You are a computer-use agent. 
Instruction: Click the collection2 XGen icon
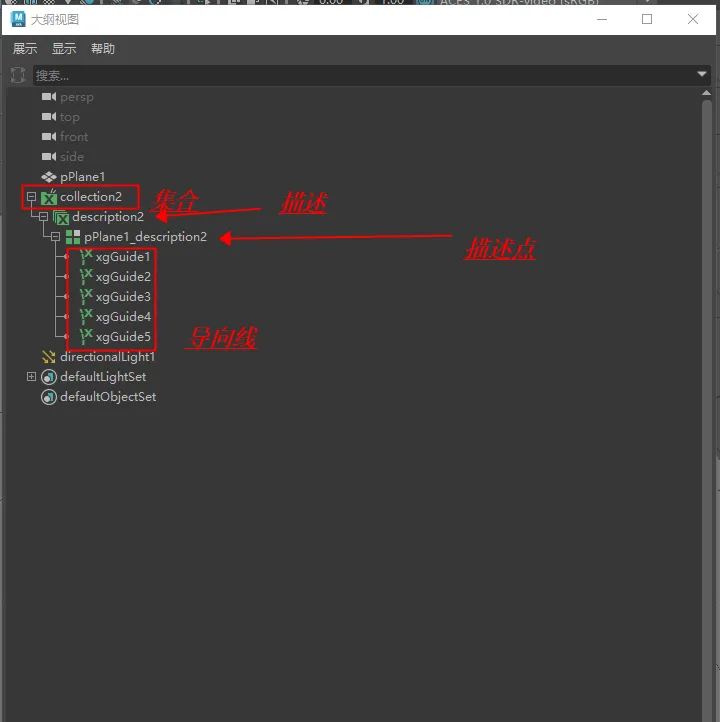click(x=49, y=198)
